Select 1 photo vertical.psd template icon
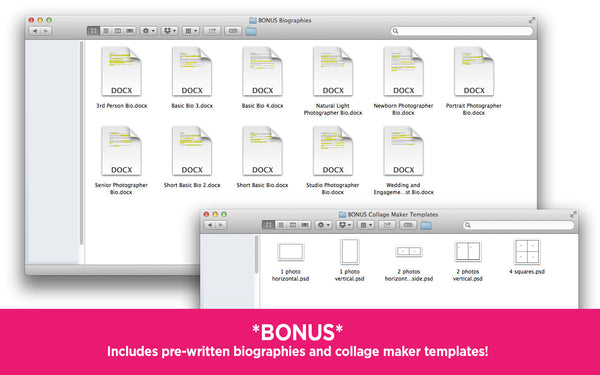Viewport: 600px width, 375px height. coord(350,251)
